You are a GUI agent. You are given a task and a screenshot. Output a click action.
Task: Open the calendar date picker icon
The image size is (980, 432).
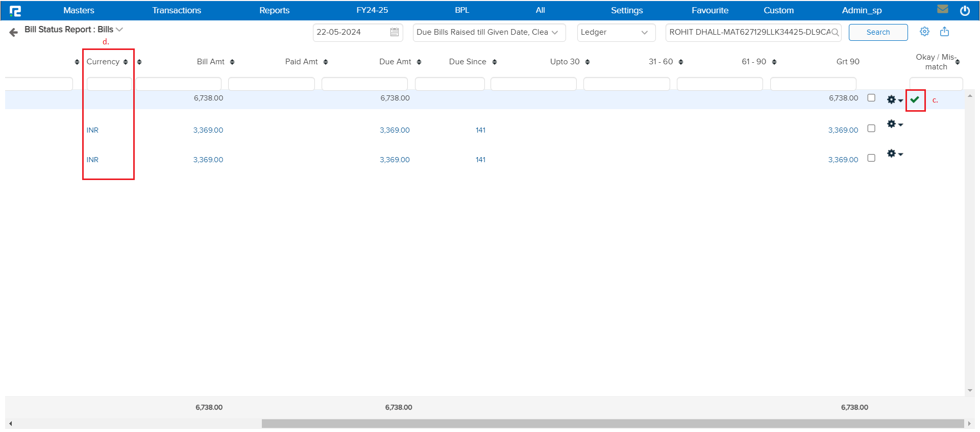click(394, 32)
